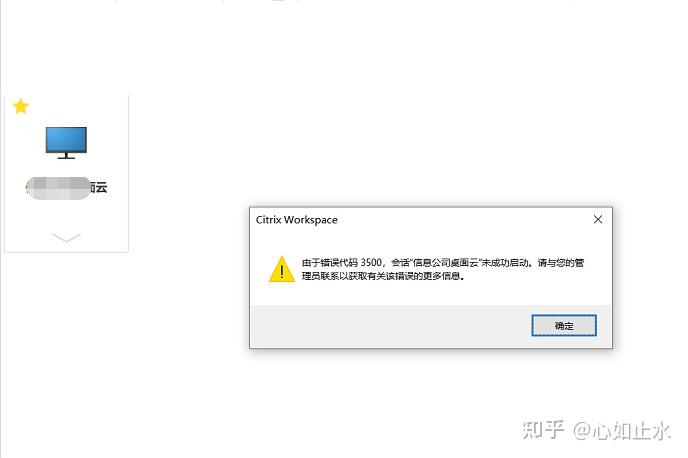Click the 知乎 watermark logo text
The width and height of the screenshot is (688, 458).
click(x=543, y=429)
